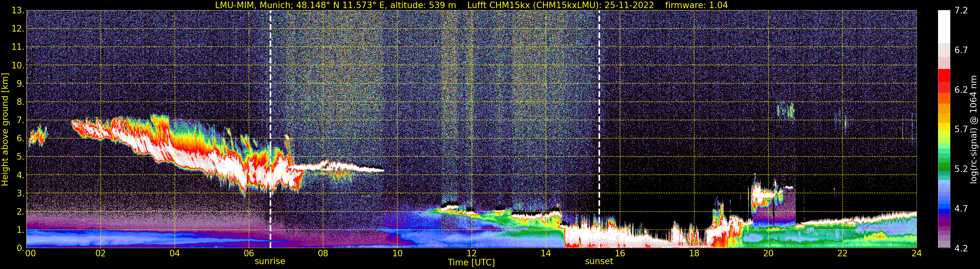Click the colorbar tick value 5.2
Image resolution: width=980 pixels, height=269 pixels.
point(961,169)
